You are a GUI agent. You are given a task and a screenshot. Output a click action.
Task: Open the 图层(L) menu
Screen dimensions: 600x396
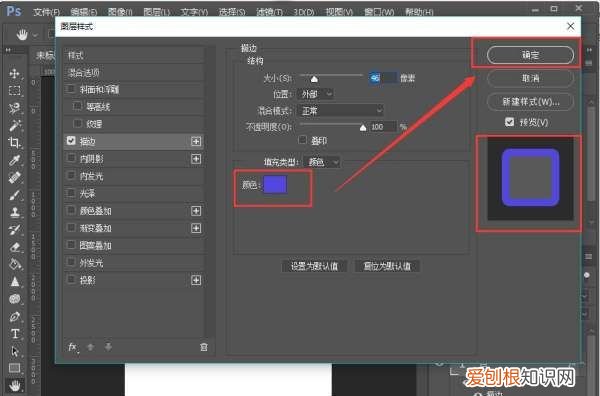click(157, 12)
